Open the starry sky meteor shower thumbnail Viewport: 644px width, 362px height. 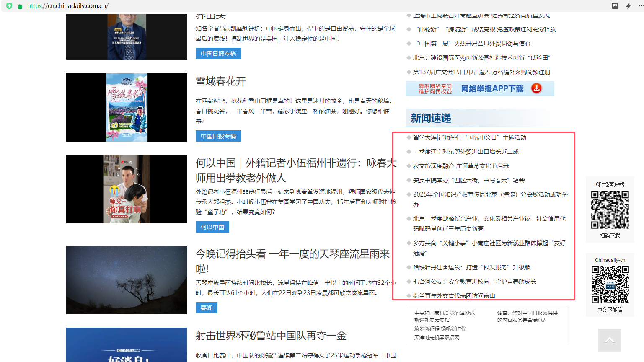pyautogui.click(x=127, y=280)
